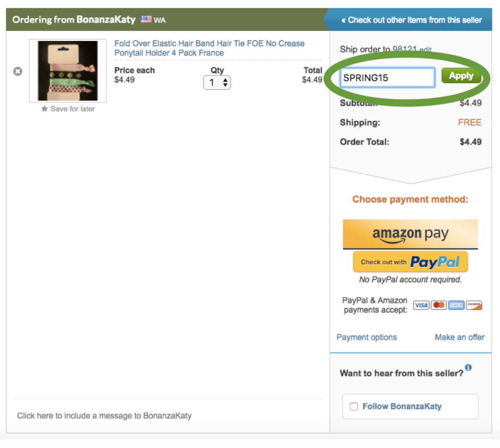Image resolution: width=500 pixels, height=448 pixels.
Task: Open Payment options link
Action: (x=367, y=337)
